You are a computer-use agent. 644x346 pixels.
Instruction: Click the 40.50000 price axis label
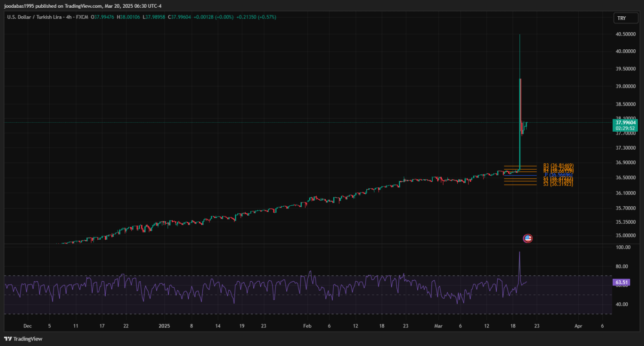point(625,34)
